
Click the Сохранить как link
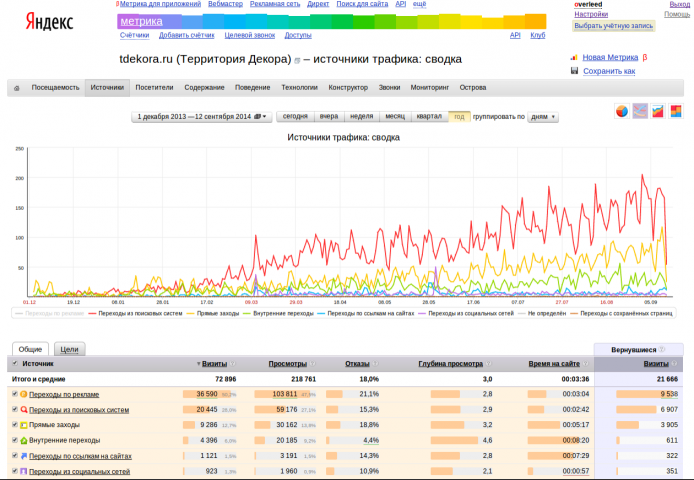click(609, 71)
